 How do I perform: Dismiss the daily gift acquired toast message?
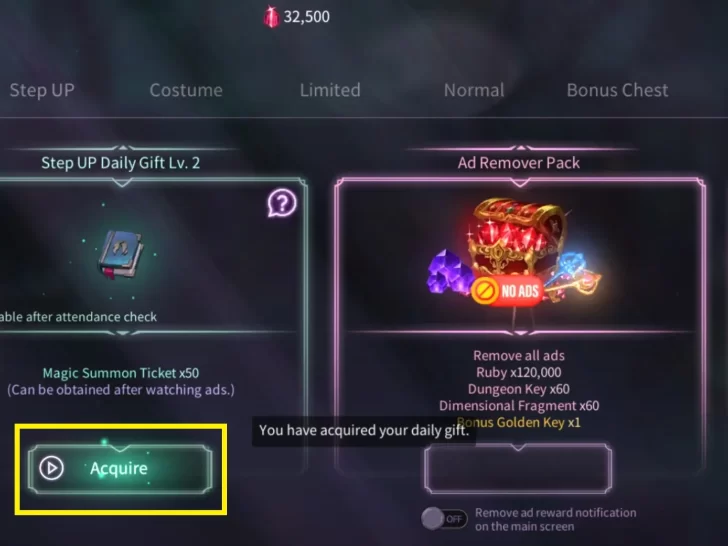pyautogui.click(x=364, y=430)
